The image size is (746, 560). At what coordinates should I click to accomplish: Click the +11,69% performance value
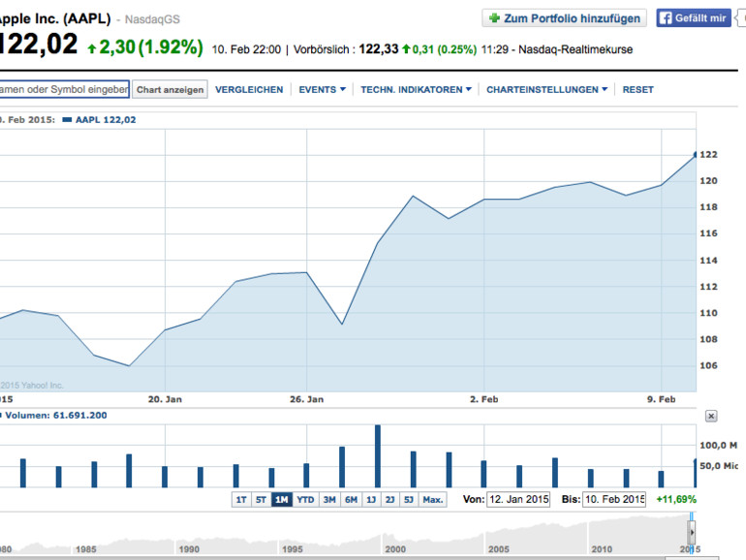pyautogui.click(x=676, y=500)
